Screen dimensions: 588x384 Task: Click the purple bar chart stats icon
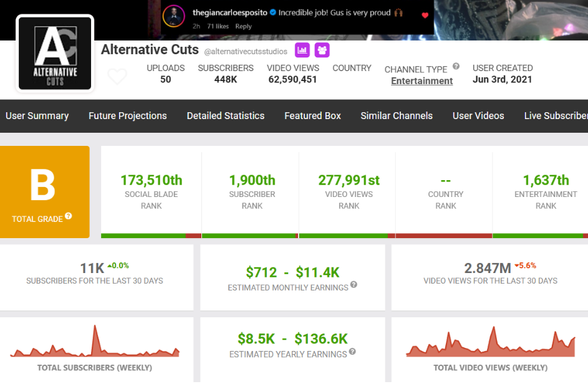[x=302, y=50]
